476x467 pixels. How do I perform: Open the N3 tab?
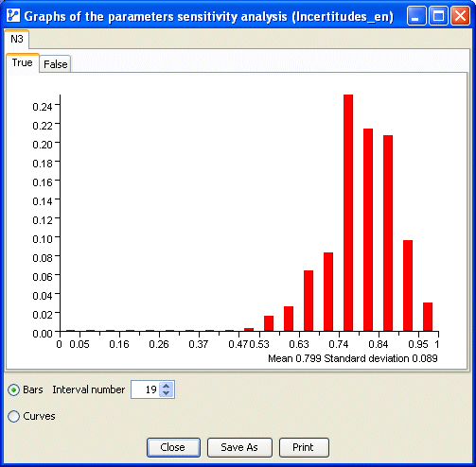[17, 39]
